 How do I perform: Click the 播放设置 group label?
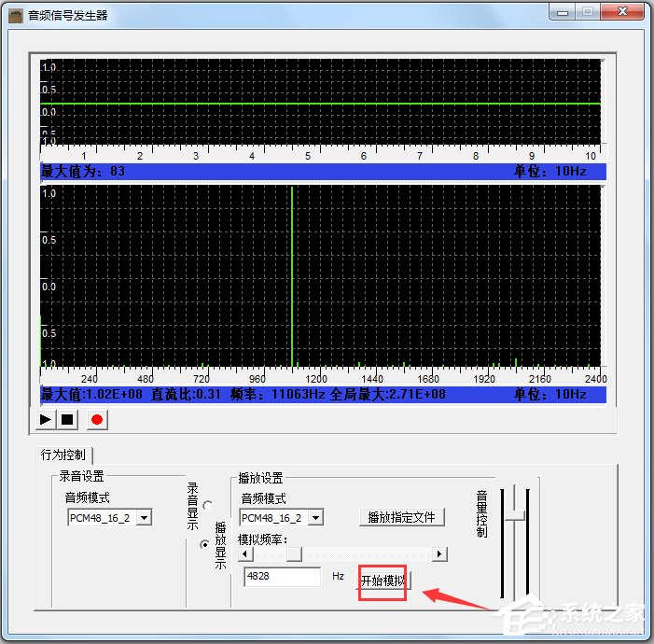[260, 478]
